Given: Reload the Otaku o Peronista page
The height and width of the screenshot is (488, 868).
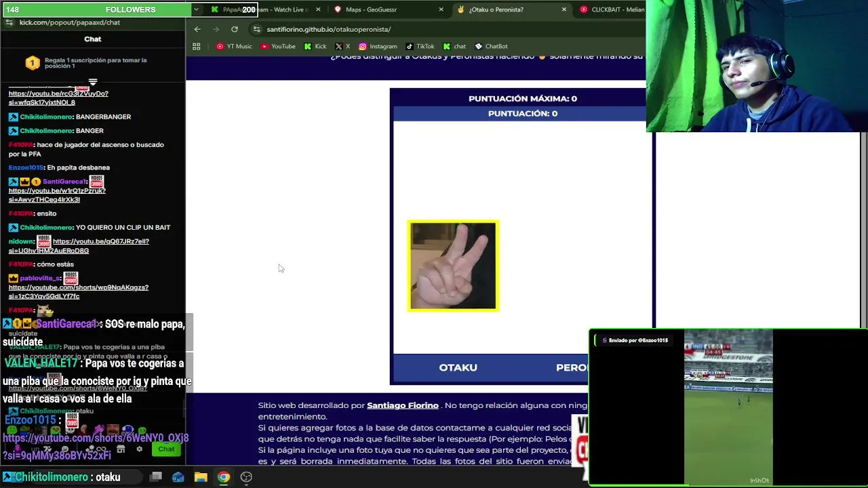Looking at the screenshot, I should (235, 29).
